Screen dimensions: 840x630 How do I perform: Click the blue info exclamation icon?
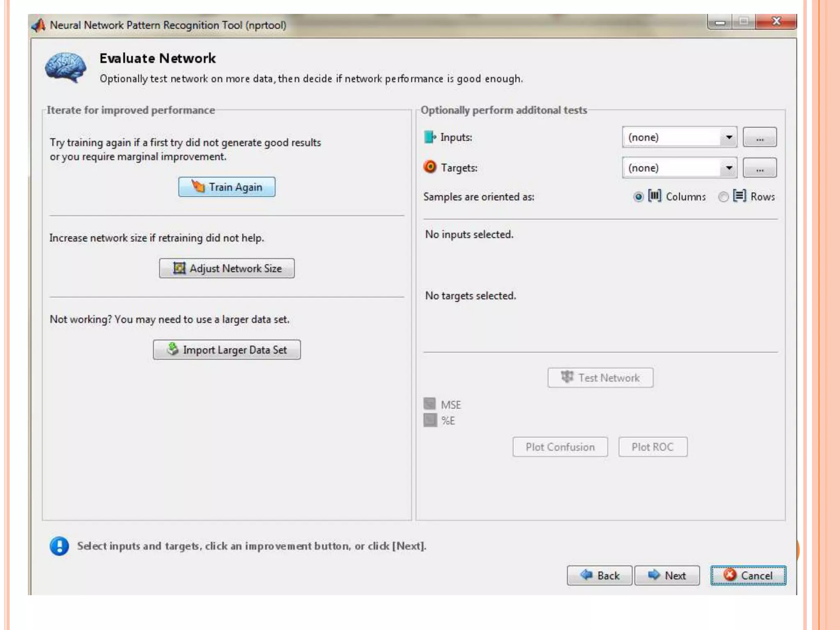(x=59, y=546)
